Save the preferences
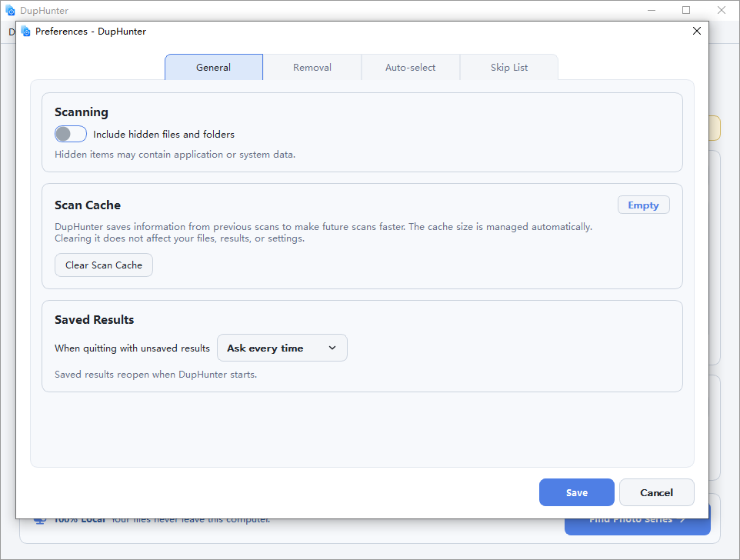This screenshot has width=740, height=560. pos(577,492)
